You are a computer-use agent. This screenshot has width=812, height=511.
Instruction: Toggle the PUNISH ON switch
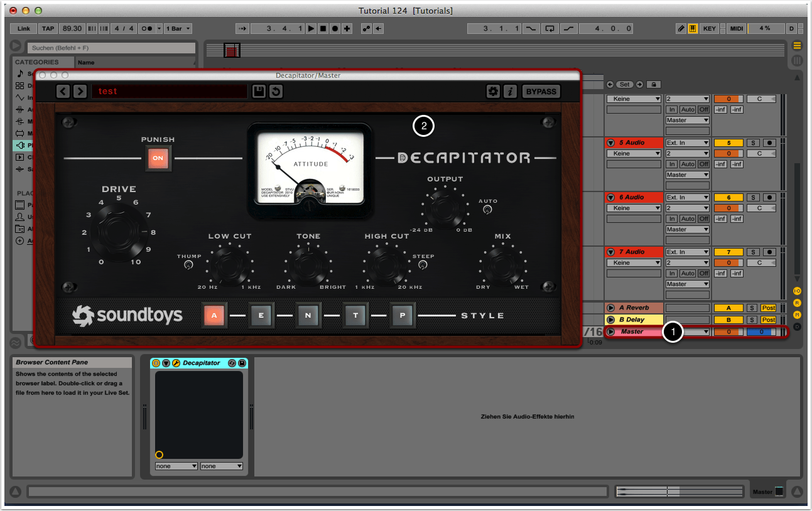[x=158, y=158]
